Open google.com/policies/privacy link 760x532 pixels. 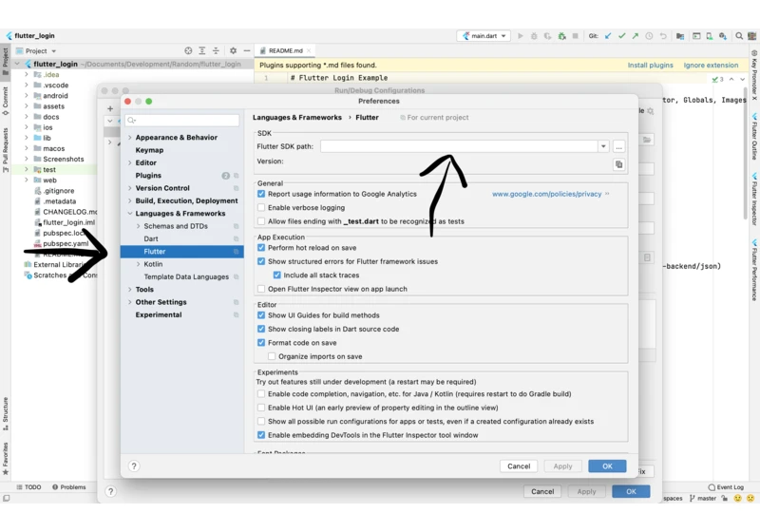[x=547, y=194]
